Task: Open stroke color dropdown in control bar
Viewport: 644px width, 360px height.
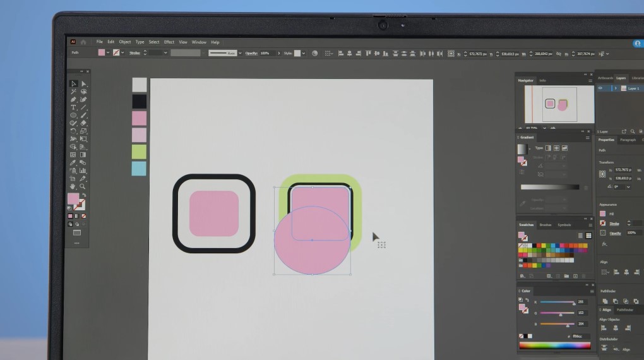Action: click(x=122, y=52)
